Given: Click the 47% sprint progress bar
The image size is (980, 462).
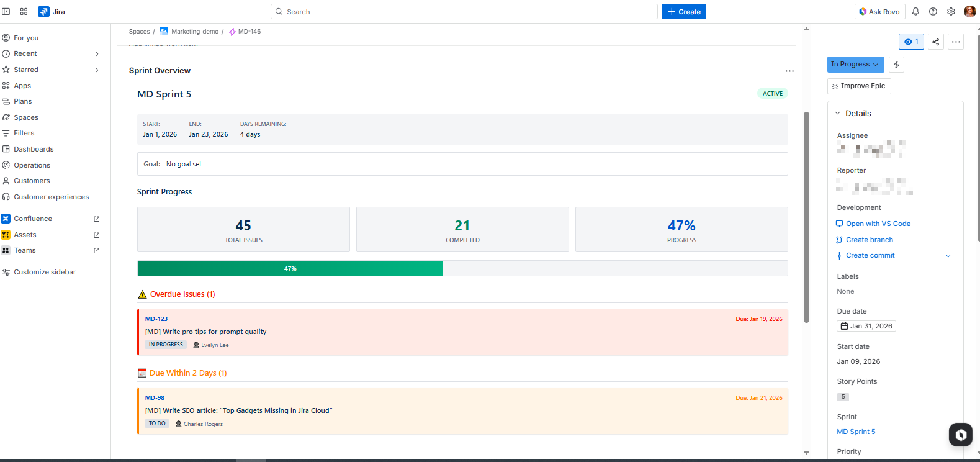Looking at the screenshot, I should tap(462, 268).
